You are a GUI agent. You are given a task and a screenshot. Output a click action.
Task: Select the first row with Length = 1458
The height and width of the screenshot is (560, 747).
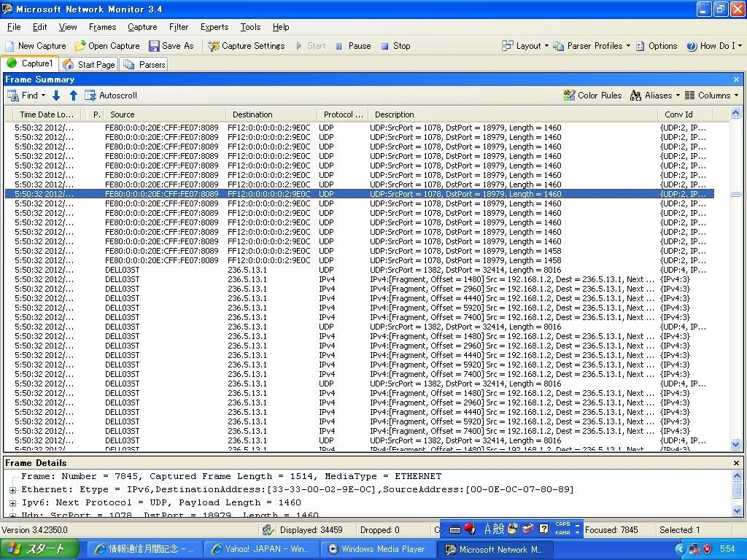pos(359,251)
